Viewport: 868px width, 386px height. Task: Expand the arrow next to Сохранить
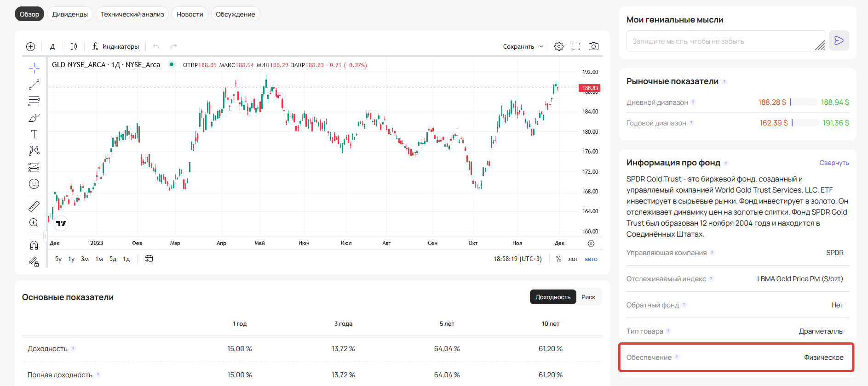point(541,46)
